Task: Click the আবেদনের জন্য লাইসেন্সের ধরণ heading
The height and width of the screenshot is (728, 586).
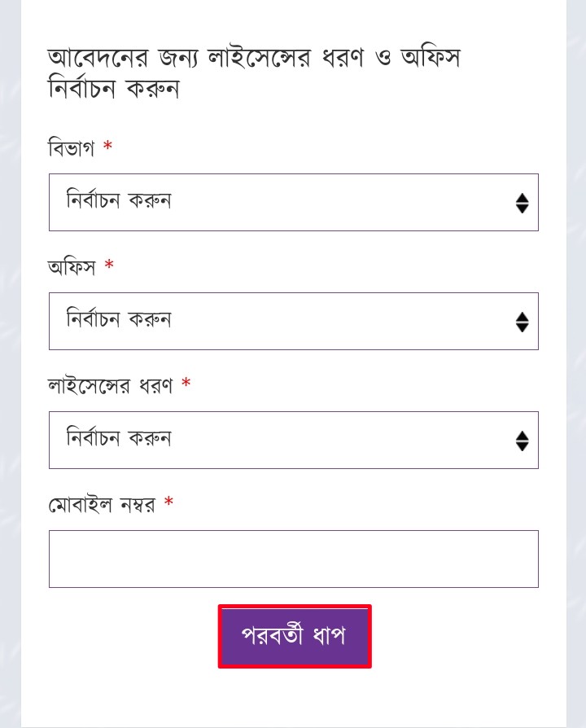Action: coord(254,73)
